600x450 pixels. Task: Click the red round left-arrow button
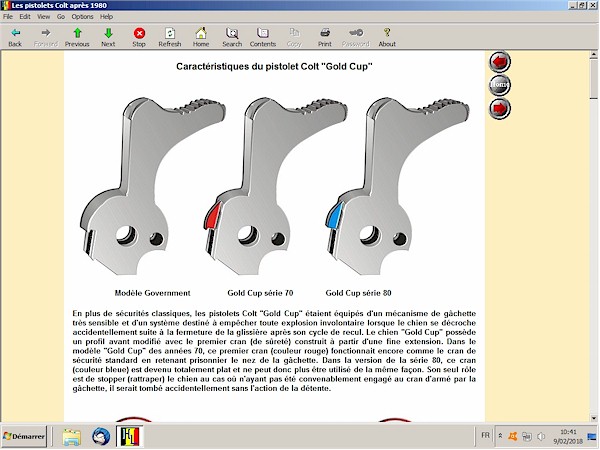pyautogui.click(x=499, y=62)
